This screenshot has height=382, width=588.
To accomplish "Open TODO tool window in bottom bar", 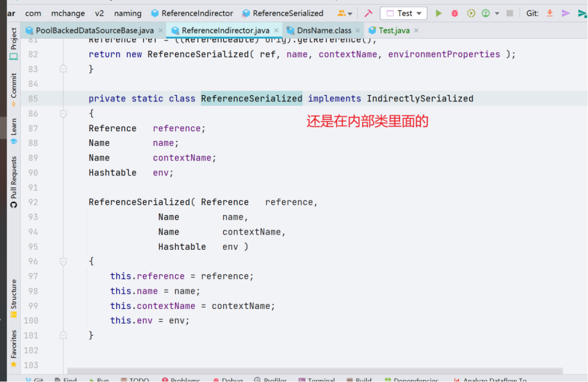I will click(135, 380).
